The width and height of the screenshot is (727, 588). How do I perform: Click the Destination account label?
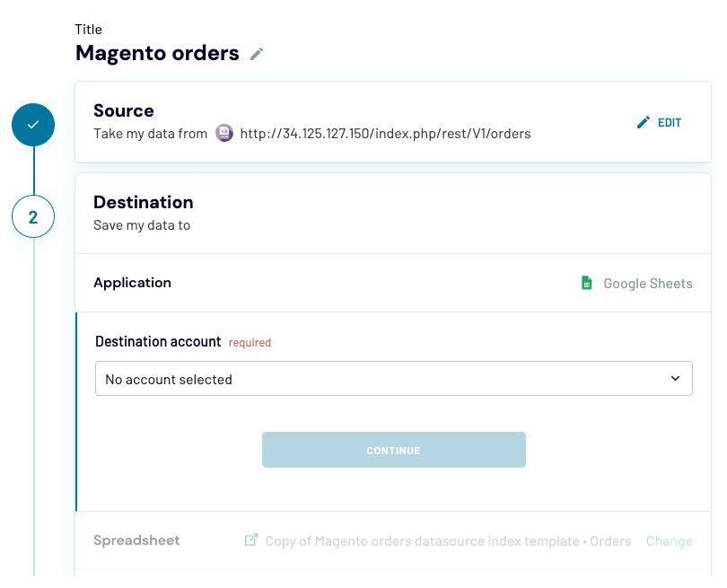pos(158,342)
